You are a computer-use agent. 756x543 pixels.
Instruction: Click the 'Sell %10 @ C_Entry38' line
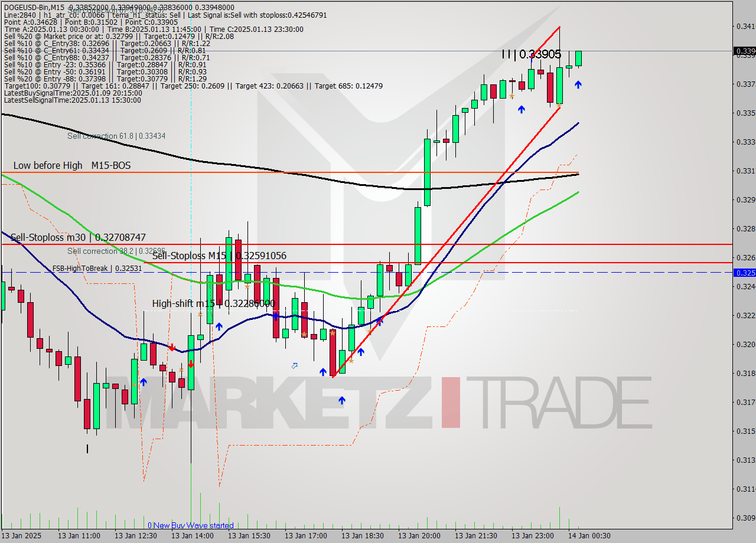point(107,43)
